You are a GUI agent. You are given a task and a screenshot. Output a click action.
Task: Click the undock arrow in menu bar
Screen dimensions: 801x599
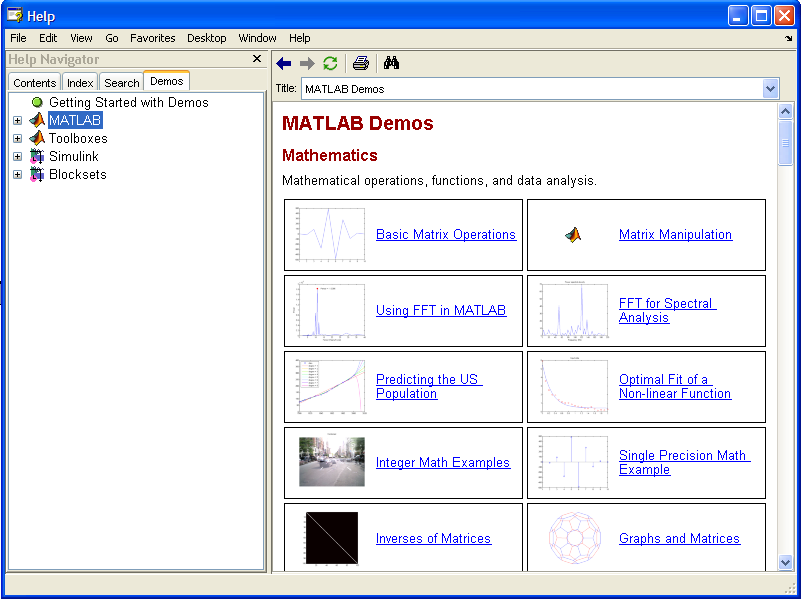(789, 38)
